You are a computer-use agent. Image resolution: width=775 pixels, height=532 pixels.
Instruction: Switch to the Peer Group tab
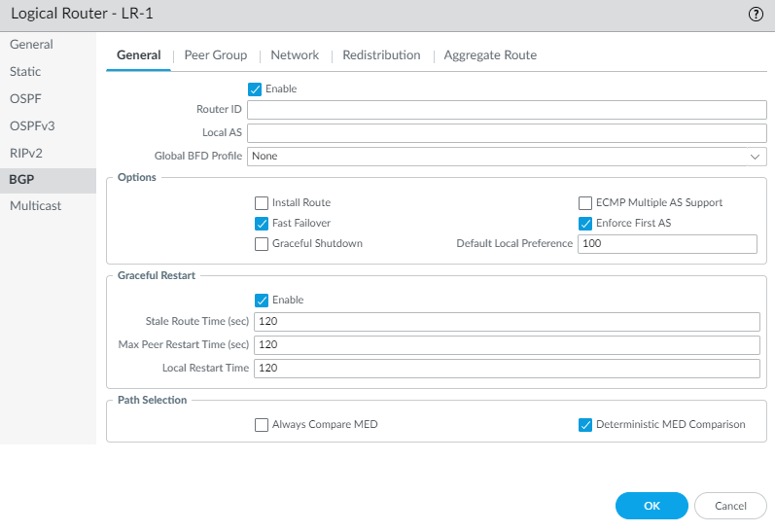click(x=216, y=55)
